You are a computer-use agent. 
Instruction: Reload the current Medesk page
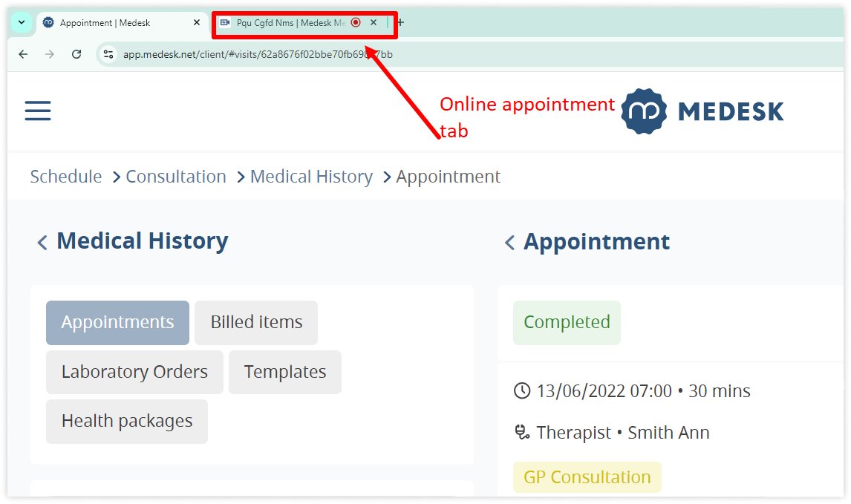point(76,53)
